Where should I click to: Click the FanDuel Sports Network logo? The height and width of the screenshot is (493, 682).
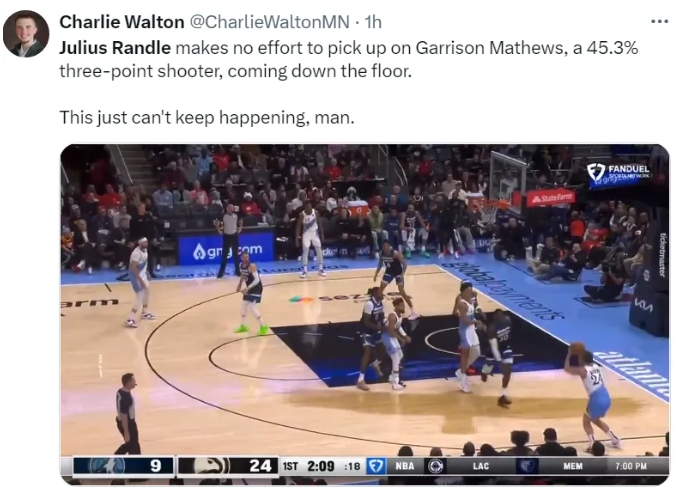[618, 173]
